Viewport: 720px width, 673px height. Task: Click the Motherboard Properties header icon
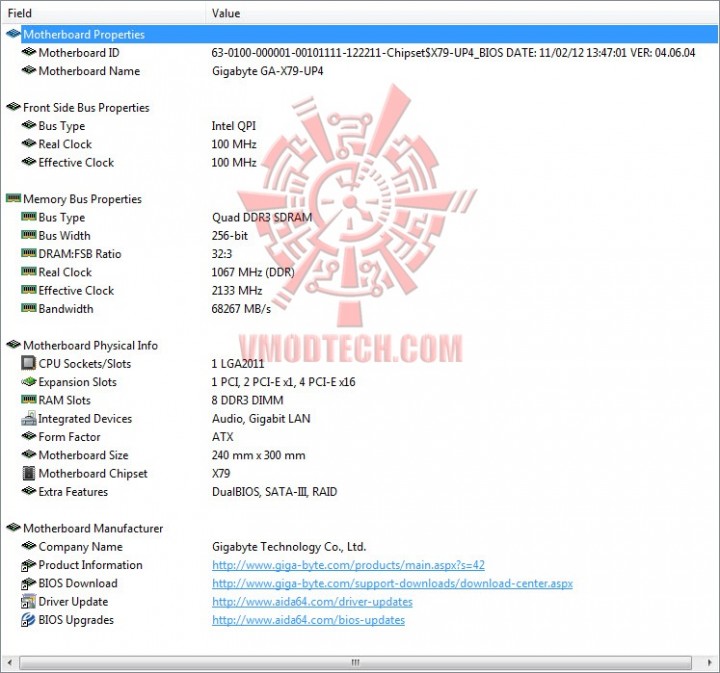(x=13, y=34)
